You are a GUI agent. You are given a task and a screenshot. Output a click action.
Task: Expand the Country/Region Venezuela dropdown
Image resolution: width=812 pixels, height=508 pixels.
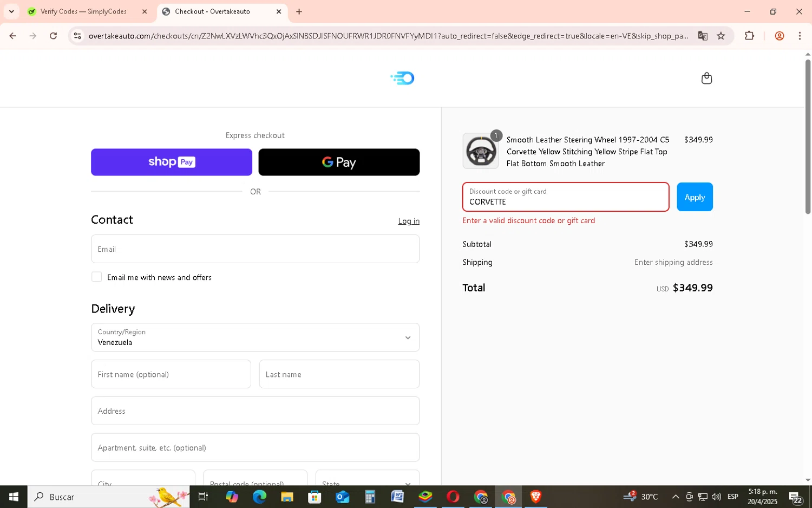[255, 337]
